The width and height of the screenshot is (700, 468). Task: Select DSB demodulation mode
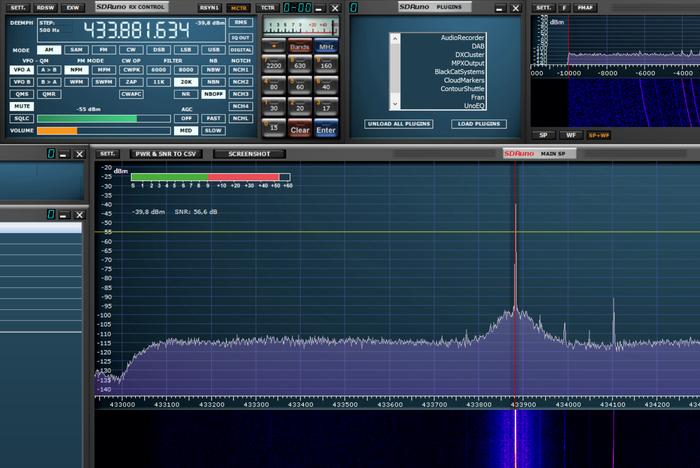pyautogui.click(x=158, y=50)
